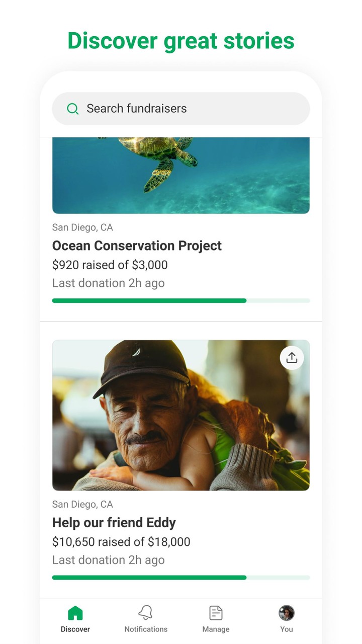Open the Notifications bell icon
The width and height of the screenshot is (362, 644).
pos(146,612)
